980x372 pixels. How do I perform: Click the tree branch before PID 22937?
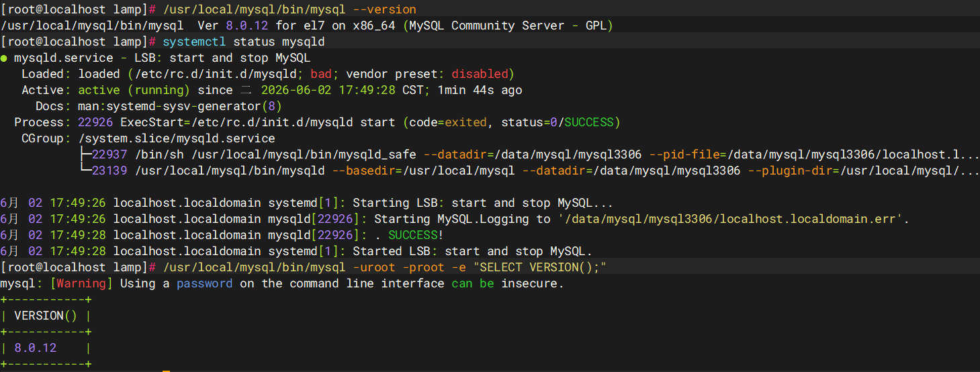[85, 154]
